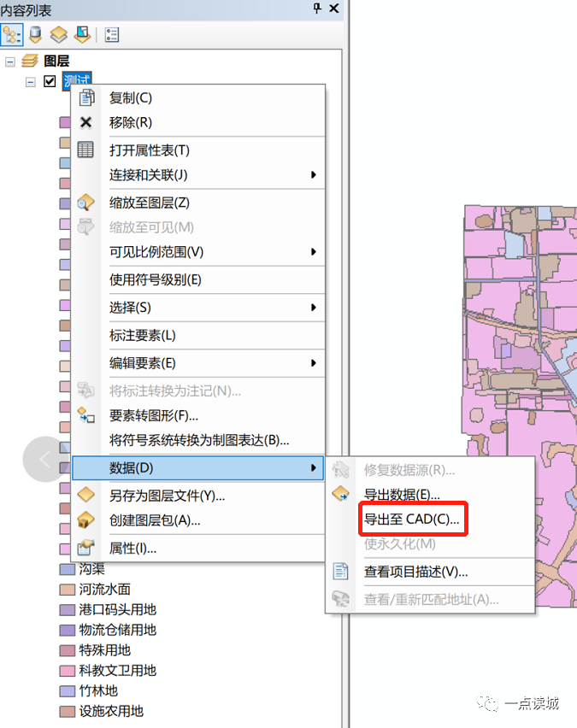577x728 pixels.
Task: Select List By Selection icon
Action: pyautogui.click(x=83, y=35)
